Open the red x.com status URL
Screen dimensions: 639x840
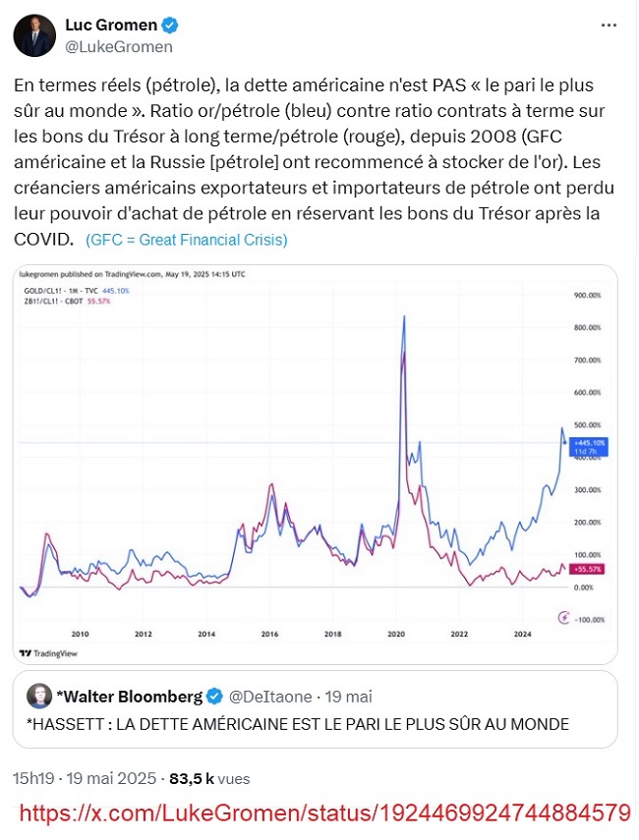(x=324, y=813)
